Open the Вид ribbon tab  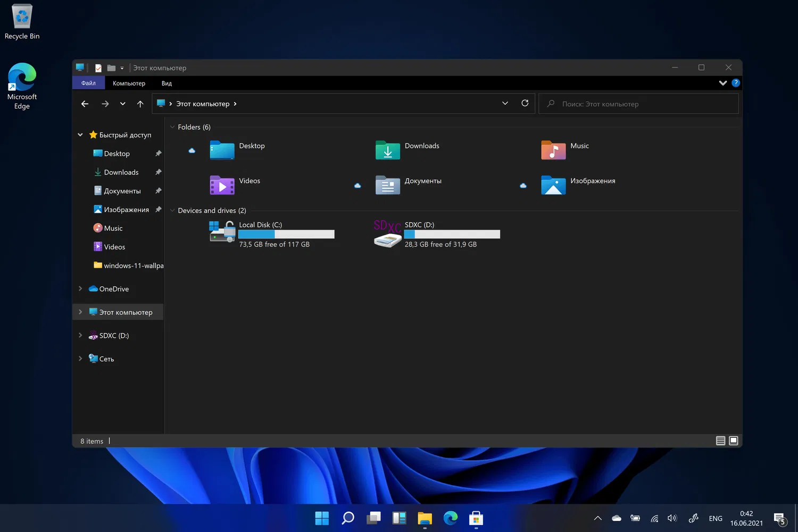pos(167,84)
